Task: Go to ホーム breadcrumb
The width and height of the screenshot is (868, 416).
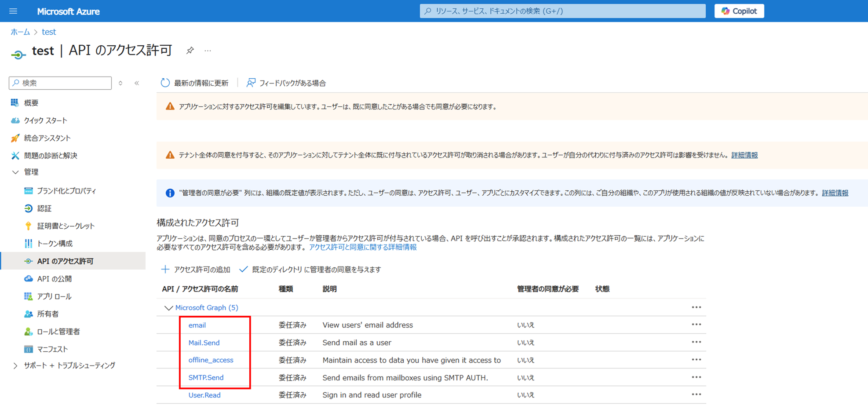Action: [20, 32]
